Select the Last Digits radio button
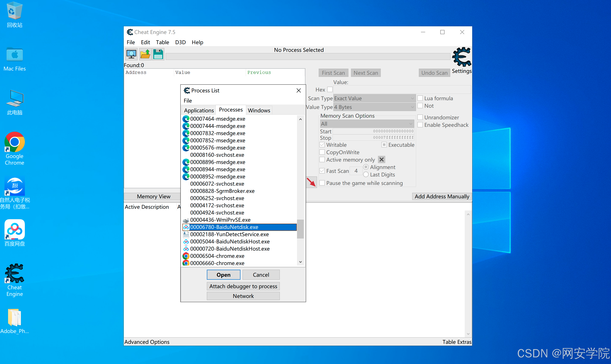Screen dimensions: 611x364 pos(366,174)
